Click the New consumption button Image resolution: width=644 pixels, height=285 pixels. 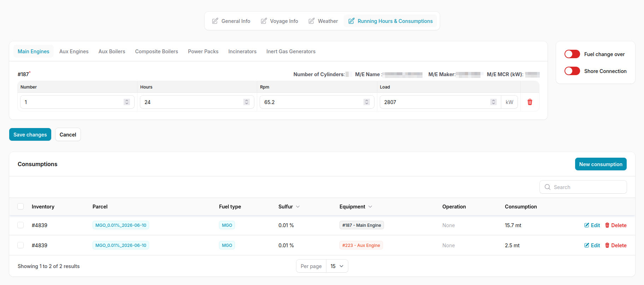[x=601, y=164]
